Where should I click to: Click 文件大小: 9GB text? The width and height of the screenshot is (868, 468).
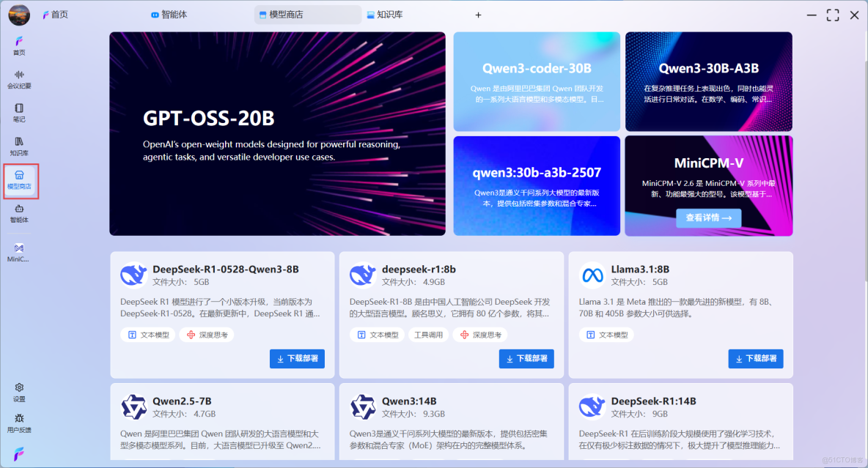click(x=639, y=414)
